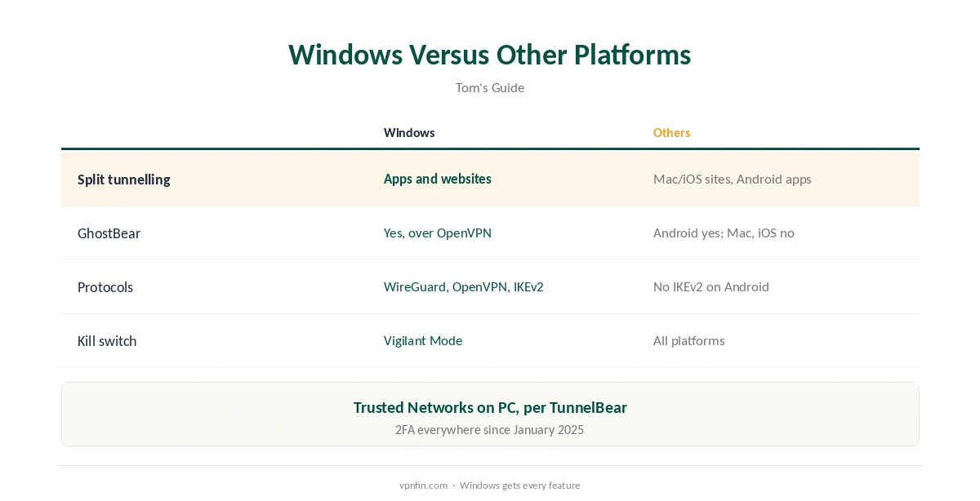Click 'Android yes; Mac, iOS no' cell
Image resolution: width=980 pixels, height=501 pixels.
point(724,233)
